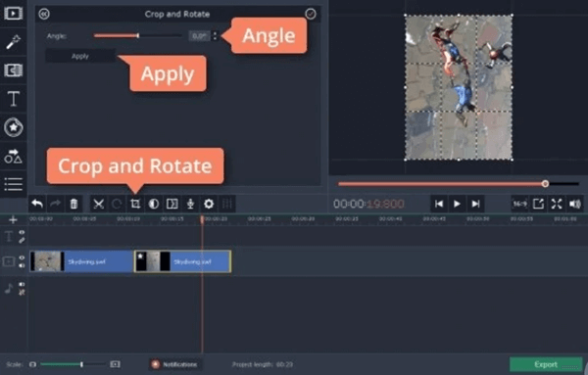Image resolution: width=588 pixels, height=375 pixels.
Task: Click the bottom-right crop frame handle
Action: (513, 160)
